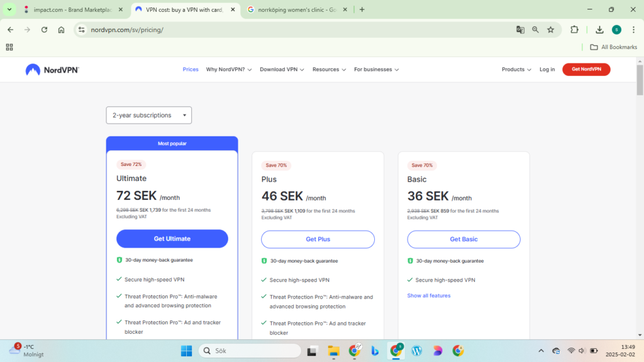Reload the current page
This screenshot has width=644, height=362.
[x=45, y=30]
